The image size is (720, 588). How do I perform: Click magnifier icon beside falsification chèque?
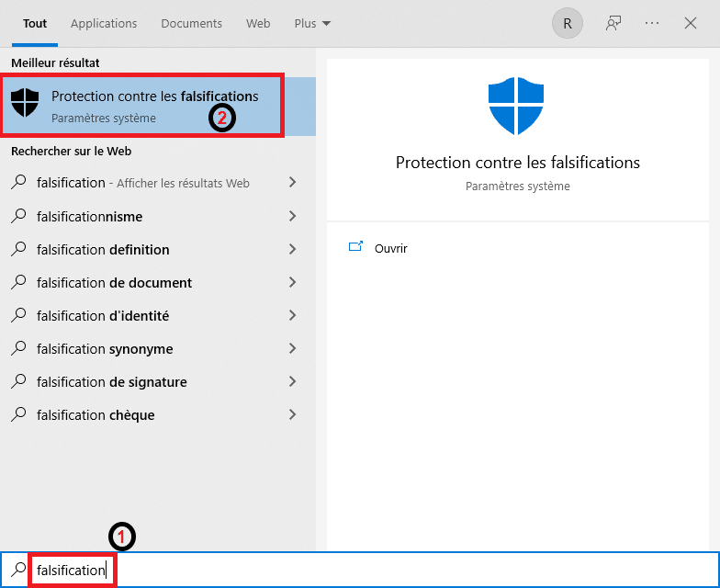18,413
